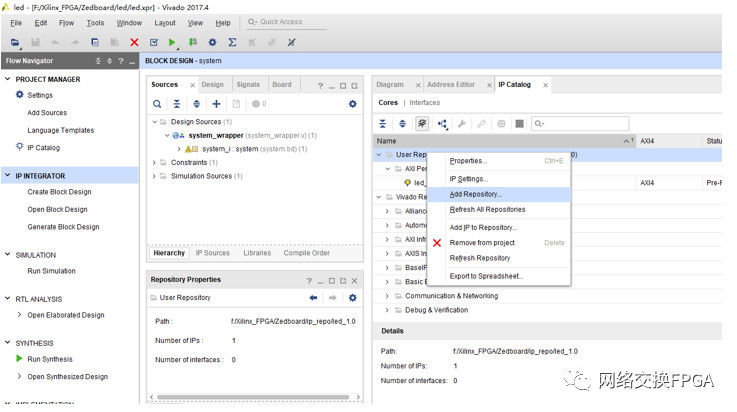
Task: Click the last slashed toolbar icon
Action: 291,42
